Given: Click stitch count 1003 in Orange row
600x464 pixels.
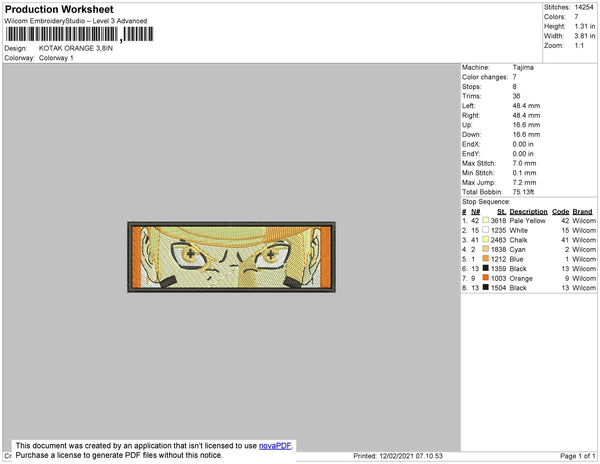Looking at the screenshot, I should pyautogui.click(x=498, y=278).
